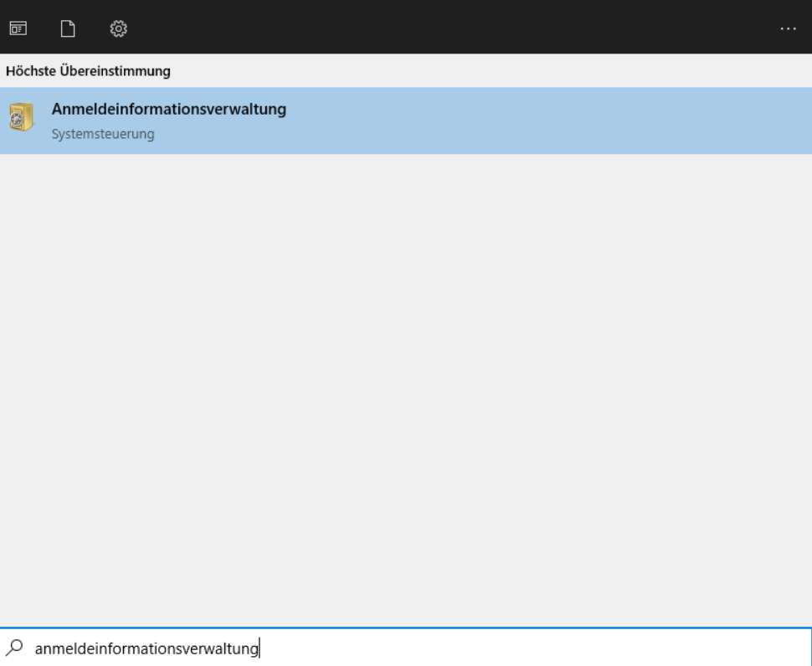The width and height of the screenshot is (812, 666).
Task: Click the Anmeldeinformationsverwaltung safe icon
Action: click(21, 116)
